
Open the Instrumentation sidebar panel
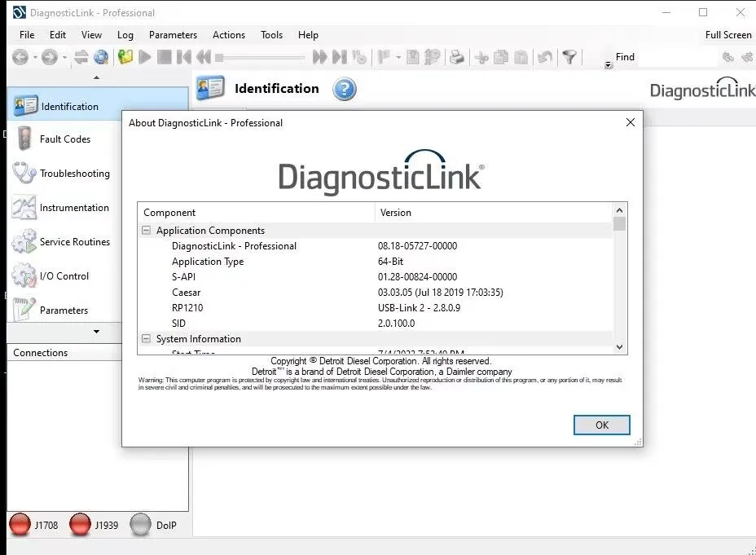(x=64, y=207)
